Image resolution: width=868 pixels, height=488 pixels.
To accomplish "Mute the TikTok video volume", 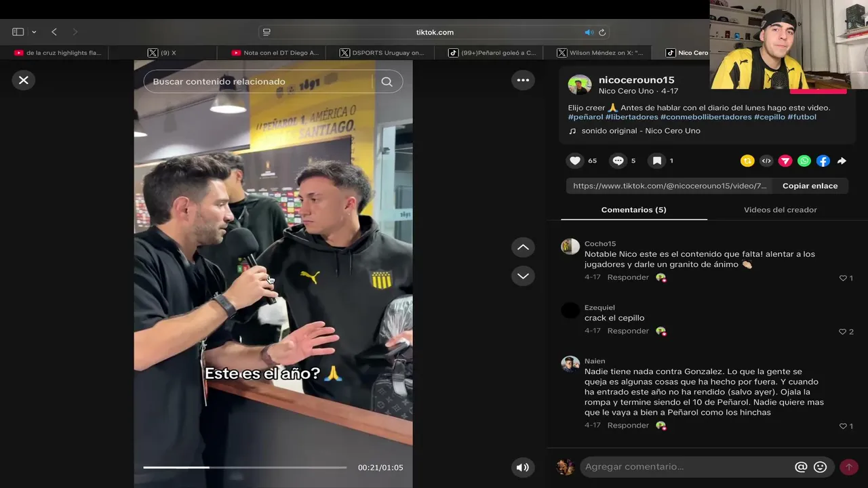I will [x=523, y=467].
